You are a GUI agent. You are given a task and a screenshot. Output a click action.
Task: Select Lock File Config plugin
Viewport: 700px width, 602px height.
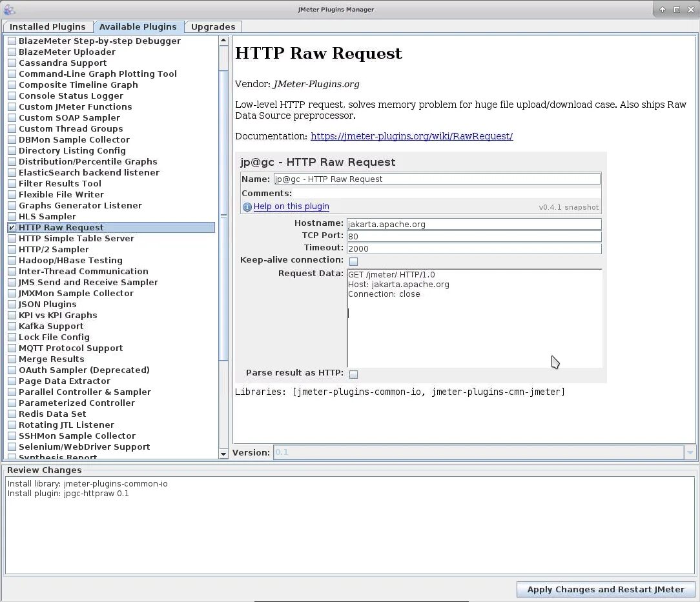pos(54,337)
